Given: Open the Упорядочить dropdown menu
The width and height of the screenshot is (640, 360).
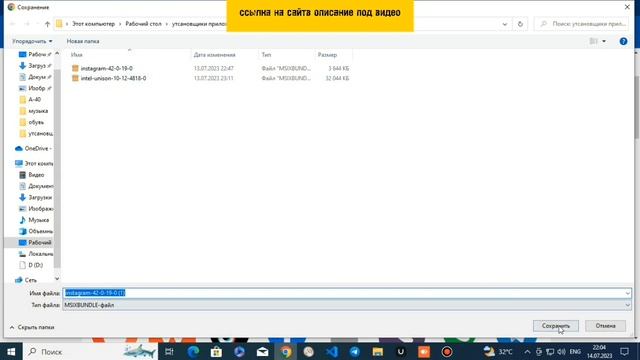Looking at the screenshot, I should [x=32, y=41].
